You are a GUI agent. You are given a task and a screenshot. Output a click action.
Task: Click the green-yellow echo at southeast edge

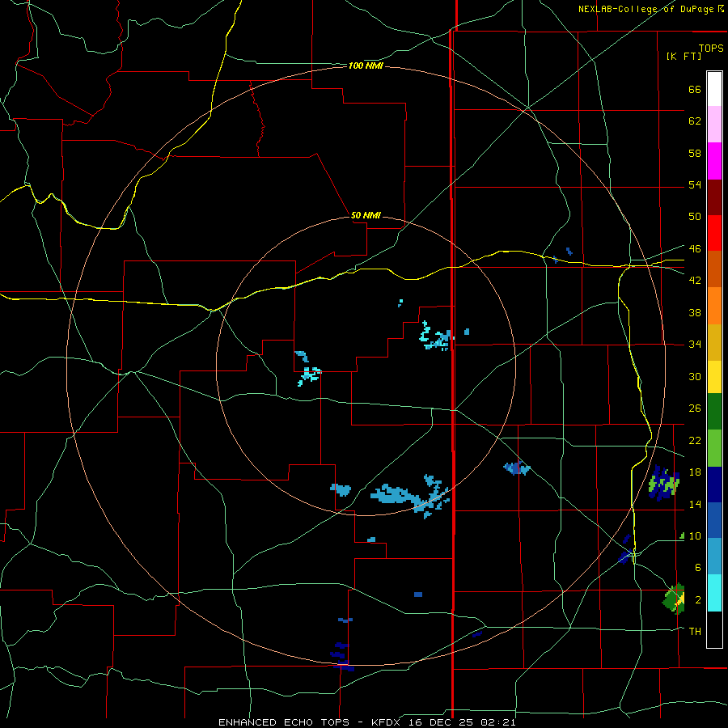(674, 599)
